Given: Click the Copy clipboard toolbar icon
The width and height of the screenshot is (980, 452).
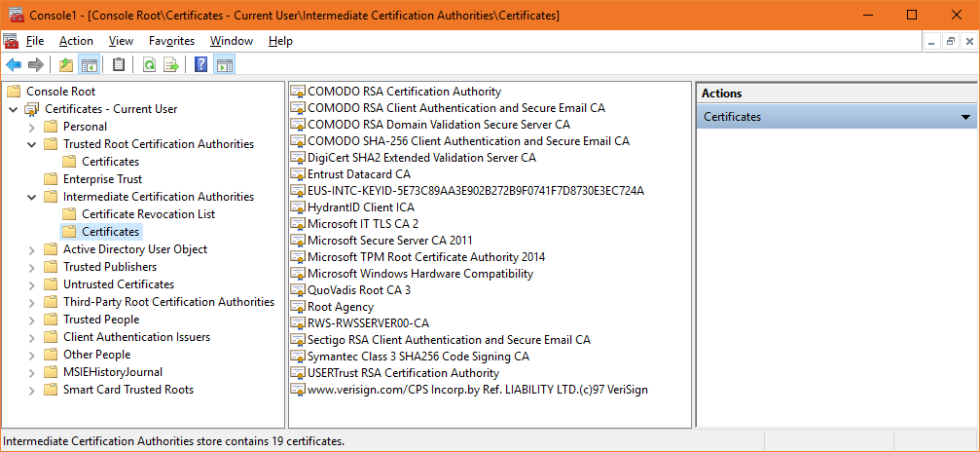Looking at the screenshot, I should point(118,64).
